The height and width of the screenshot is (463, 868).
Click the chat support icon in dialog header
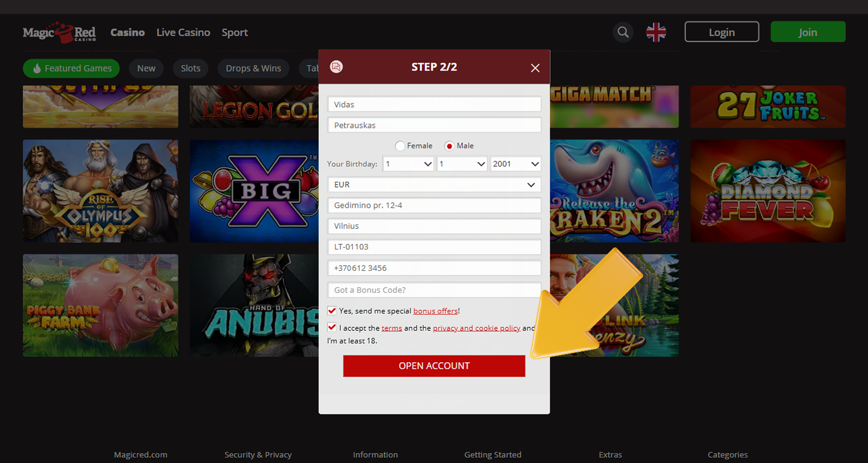pos(336,67)
